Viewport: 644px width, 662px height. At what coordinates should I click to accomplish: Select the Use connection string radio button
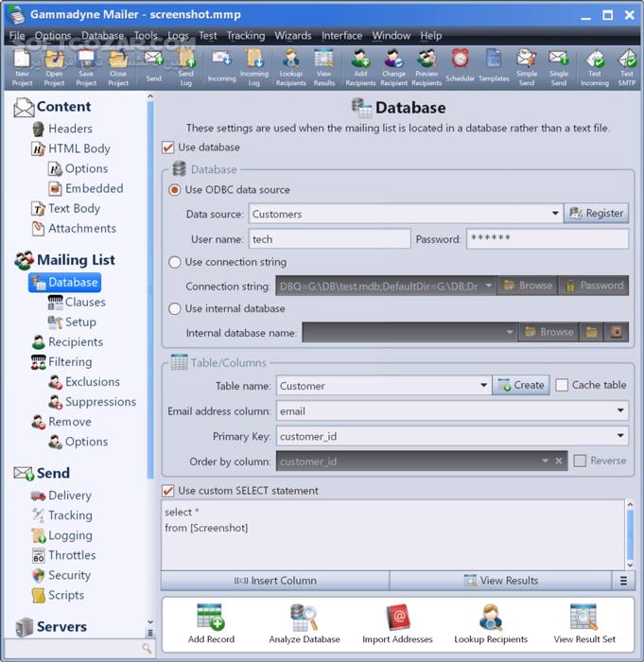[x=174, y=262]
